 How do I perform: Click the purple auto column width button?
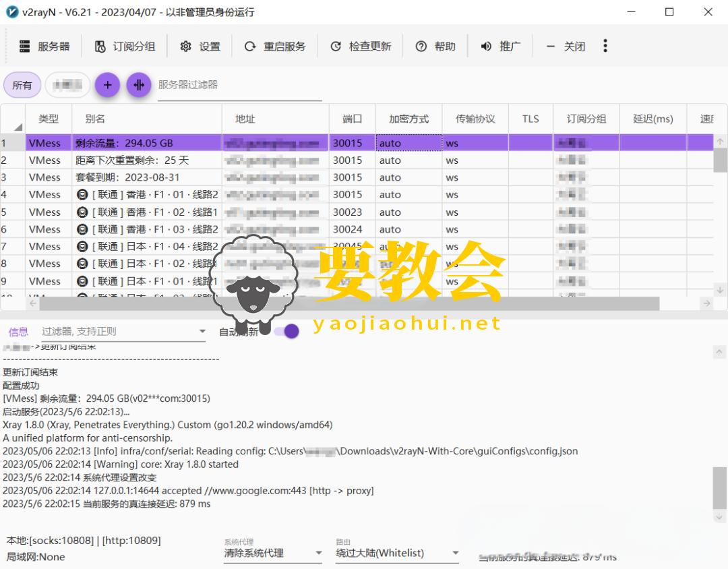coord(139,85)
